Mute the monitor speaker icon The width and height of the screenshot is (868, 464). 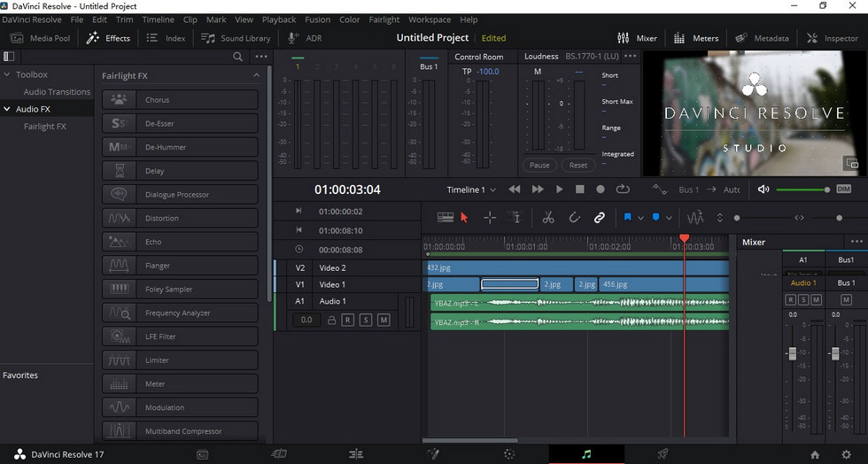point(763,189)
